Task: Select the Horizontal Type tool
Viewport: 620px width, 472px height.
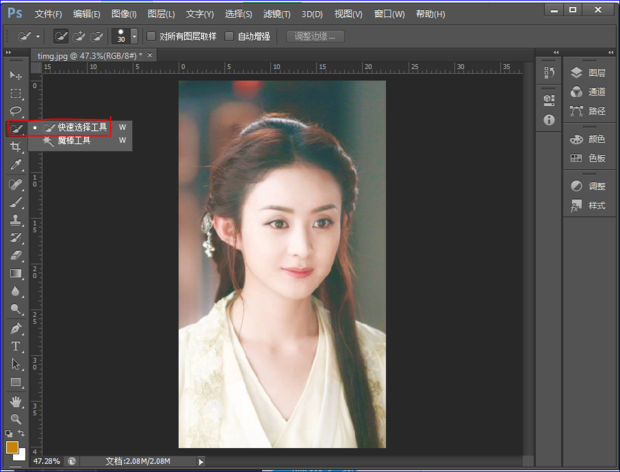Action: (16, 346)
